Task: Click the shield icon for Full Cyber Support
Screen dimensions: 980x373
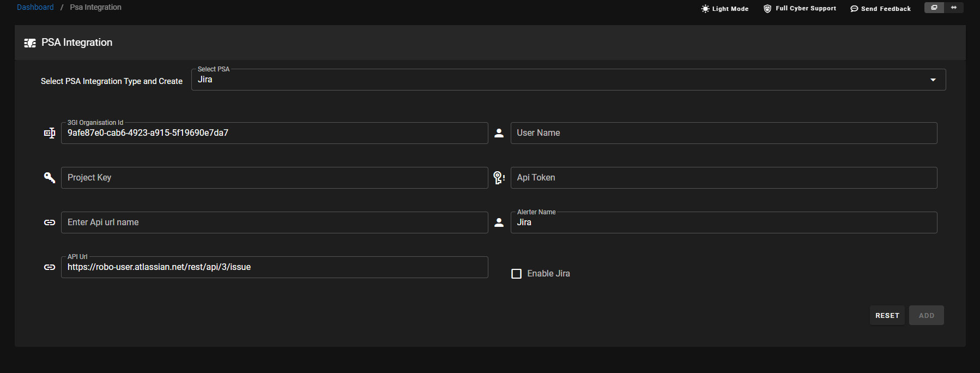Action: click(767, 9)
